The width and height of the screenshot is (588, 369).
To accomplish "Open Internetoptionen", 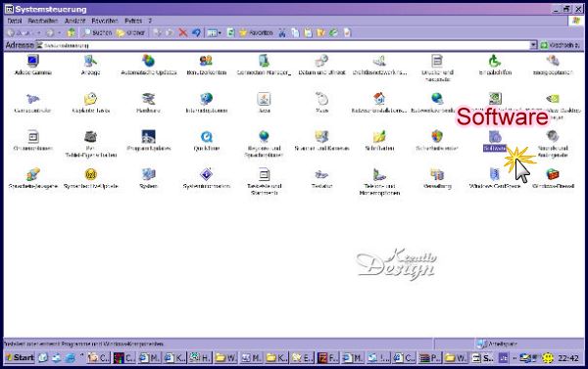I will (206, 103).
